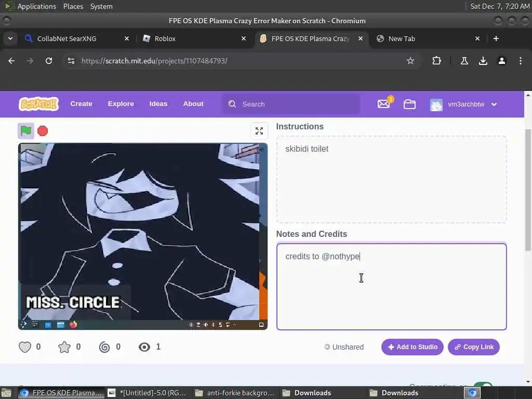The image size is (532, 399).
Task: Click the page vertical scrollbar
Action: pyautogui.click(x=528, y=190)
